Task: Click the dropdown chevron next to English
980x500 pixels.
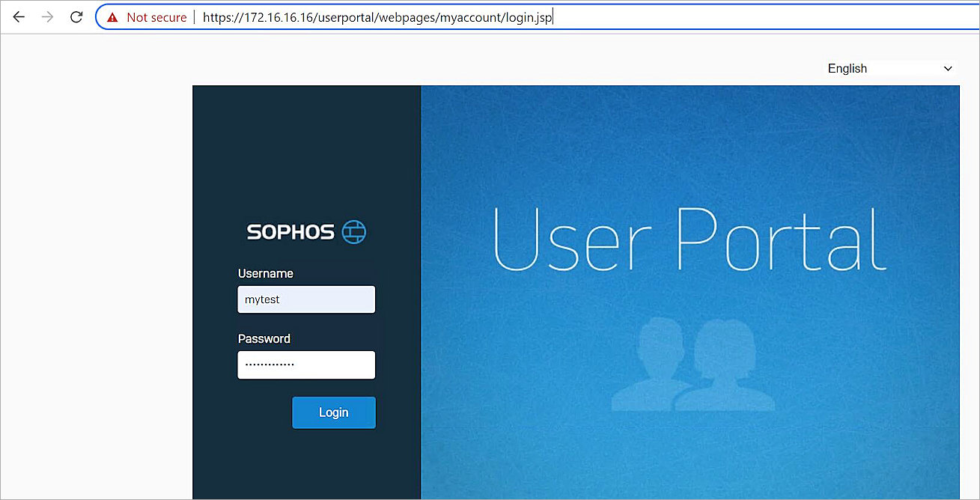Action: pos(948,68)
